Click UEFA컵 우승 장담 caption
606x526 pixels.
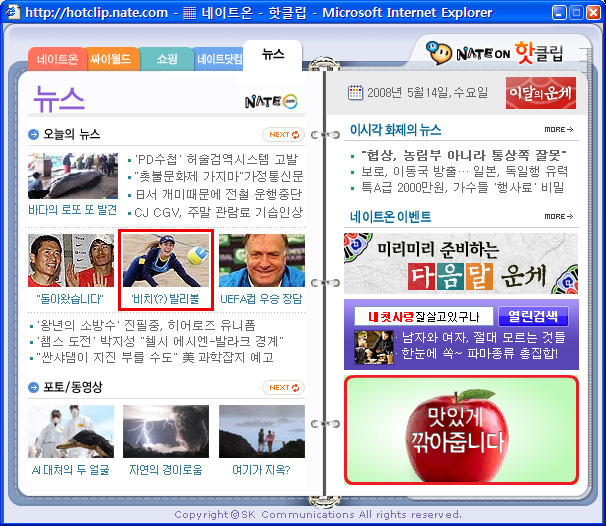[x=261, y=299]
